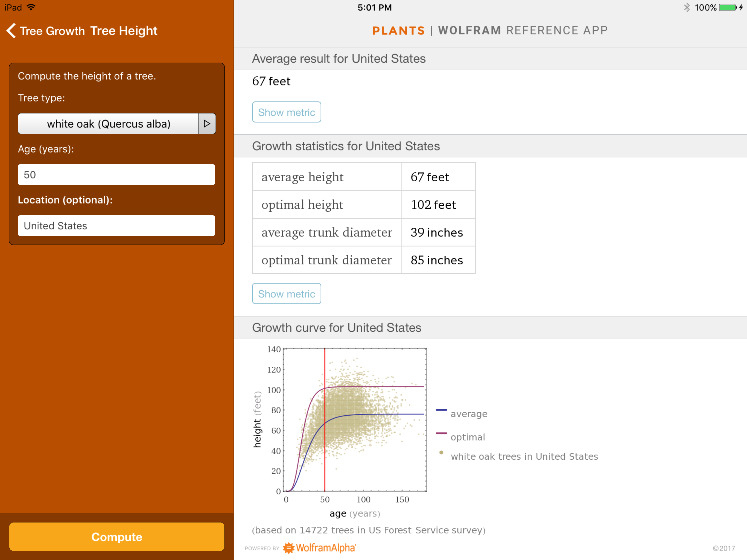The image size is (747, 560).
Task: Click the United States location field
Action: 116,226
